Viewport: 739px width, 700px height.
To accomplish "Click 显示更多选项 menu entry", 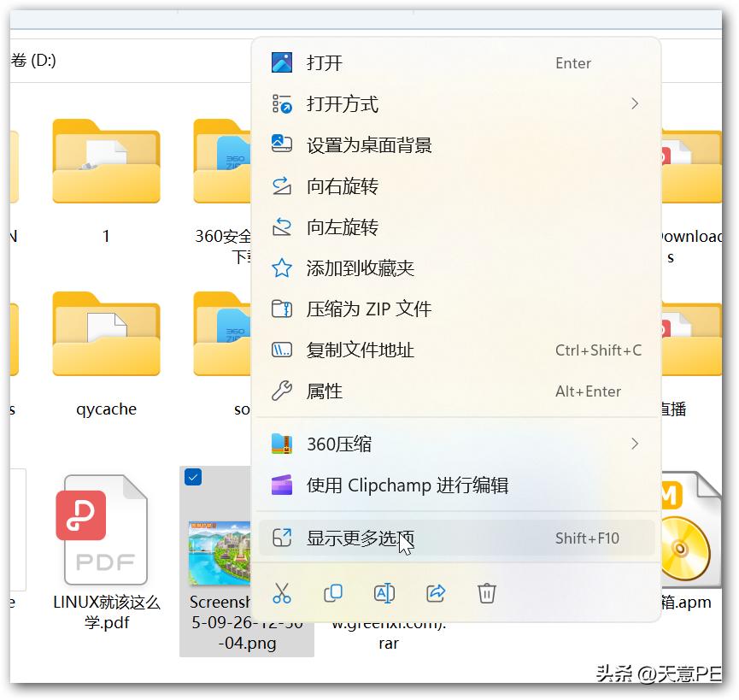I will pos(456,538).
